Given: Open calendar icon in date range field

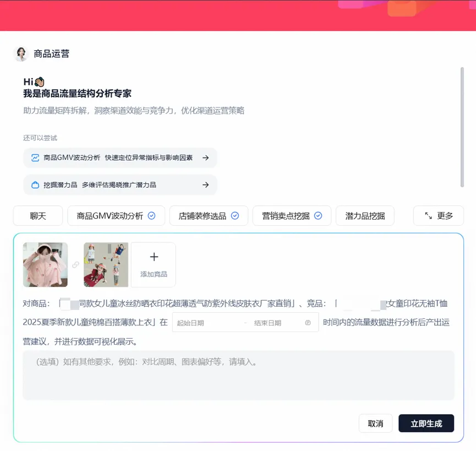Looking at the screenshot, I should pos(308,323).
